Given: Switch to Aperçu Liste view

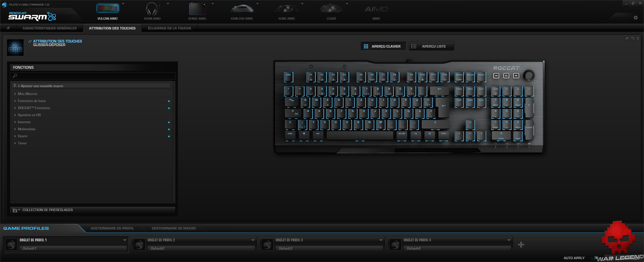Looking at the screenshot, I should tap(431, 46).
